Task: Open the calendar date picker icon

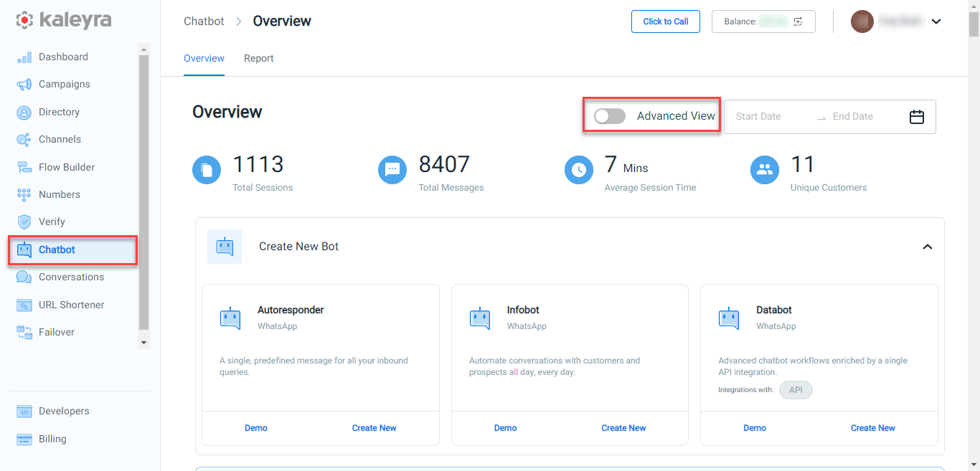Action: click(x=917, y=117)
